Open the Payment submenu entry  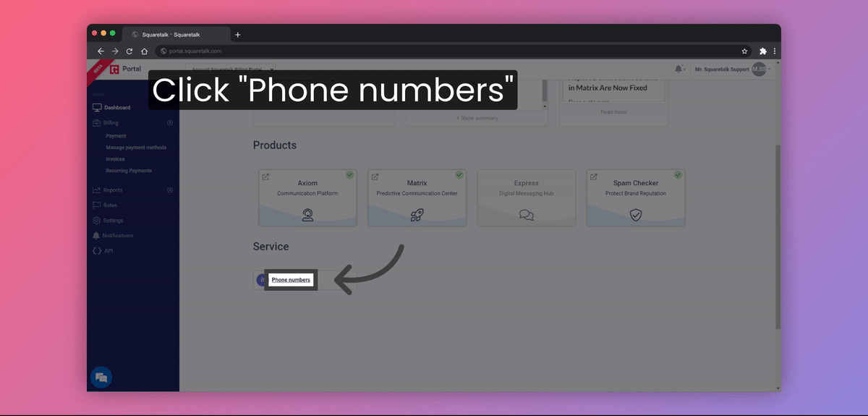pyautogui.click(x=116, y=136)
